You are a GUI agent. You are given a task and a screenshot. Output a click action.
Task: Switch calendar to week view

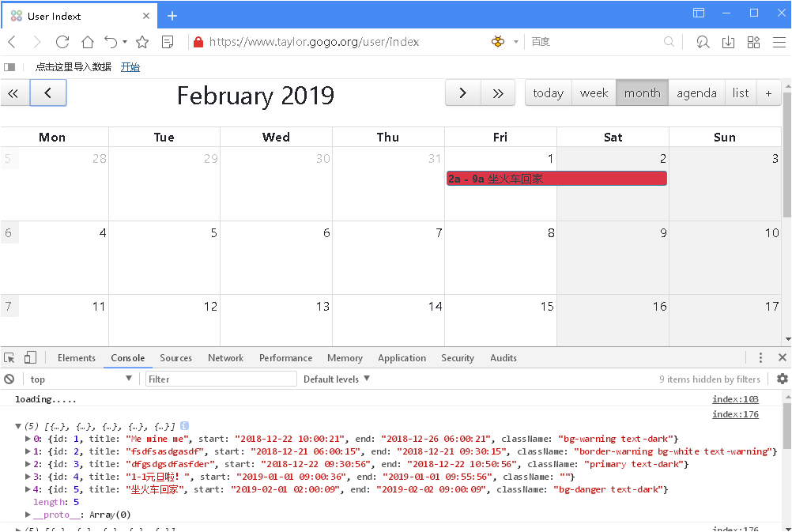tap(594, 92)
